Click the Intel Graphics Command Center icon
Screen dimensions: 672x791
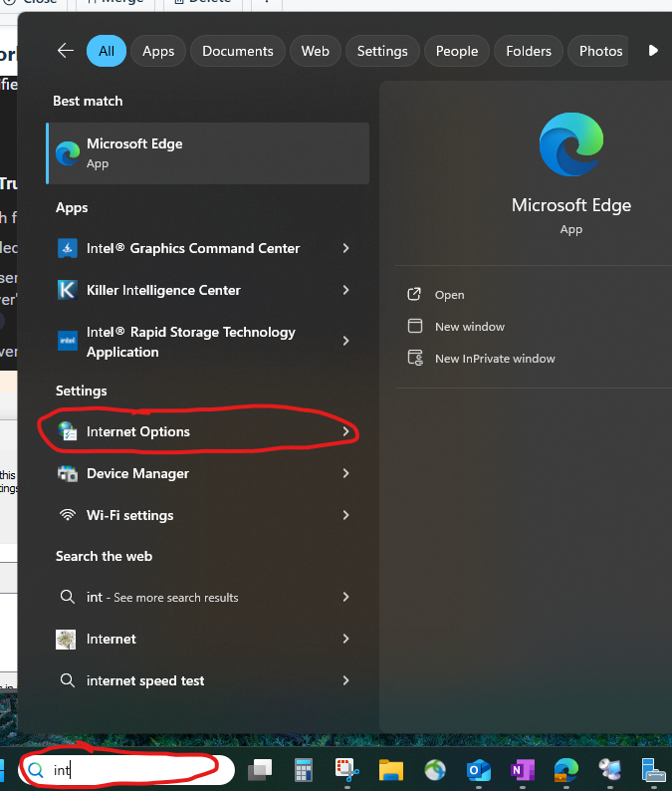coord(67,248)
